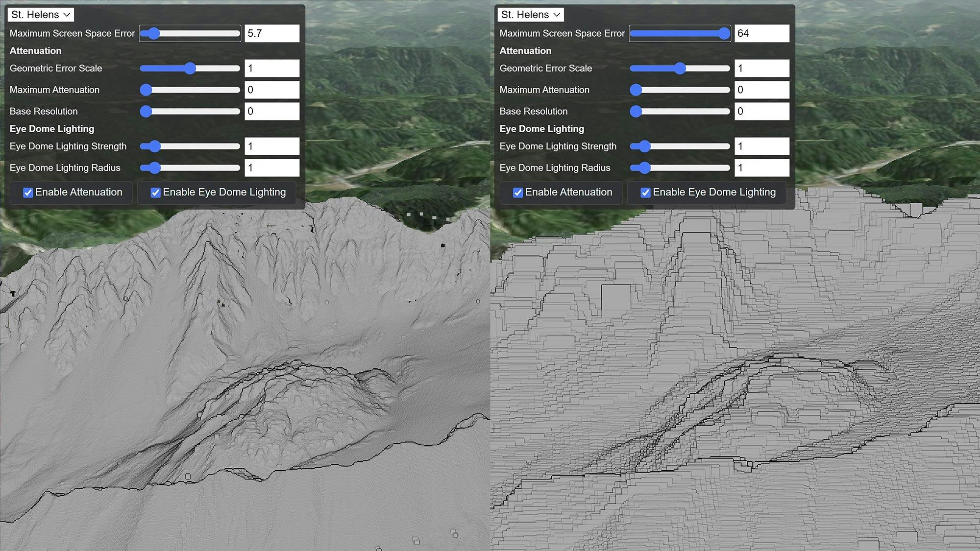Toggle Enable Attenuation checkbox in left panel
980x551 pixels.
[28, 192]
